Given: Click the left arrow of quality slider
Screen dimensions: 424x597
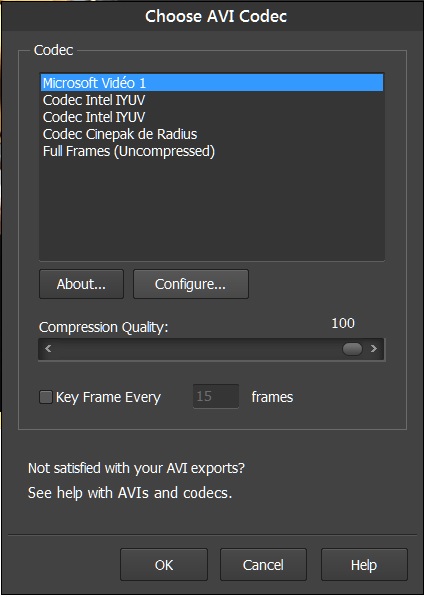Looking at the screenshot, I should [48, 349].
